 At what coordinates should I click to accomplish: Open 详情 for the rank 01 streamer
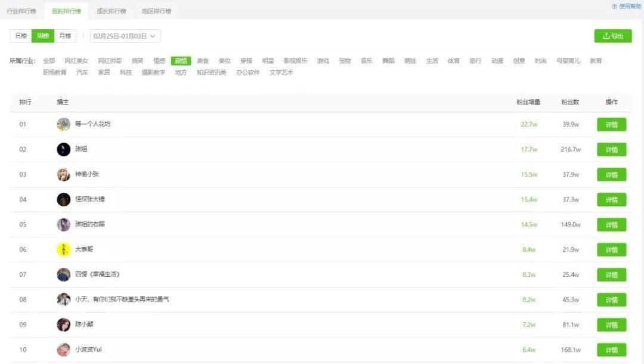tap(611, 125)
